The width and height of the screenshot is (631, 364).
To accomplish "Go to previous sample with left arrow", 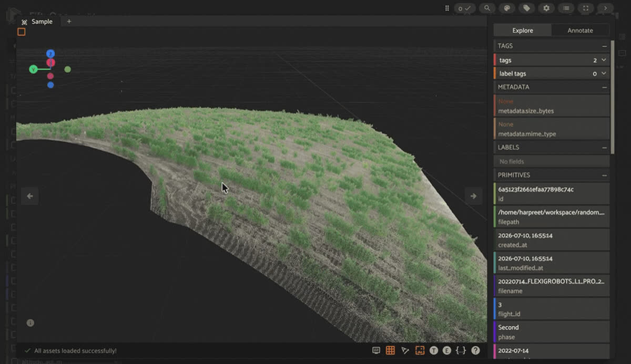I will pyautogui.click(x=30, y=196).
